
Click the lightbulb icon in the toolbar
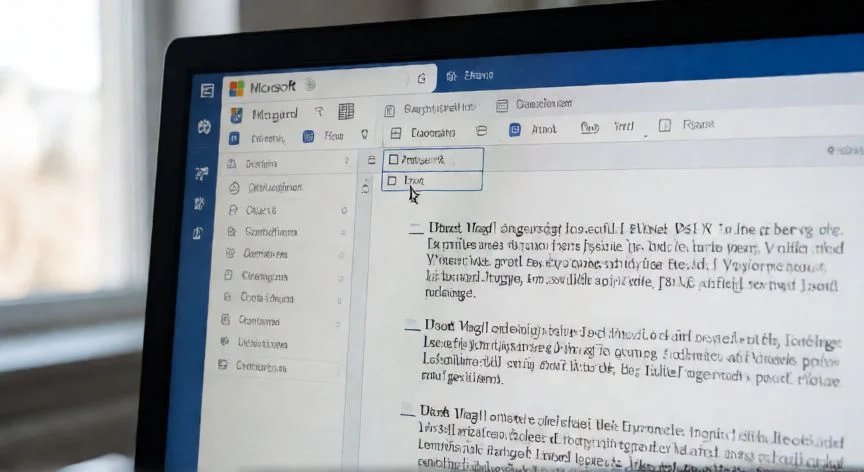coord(364,134)
